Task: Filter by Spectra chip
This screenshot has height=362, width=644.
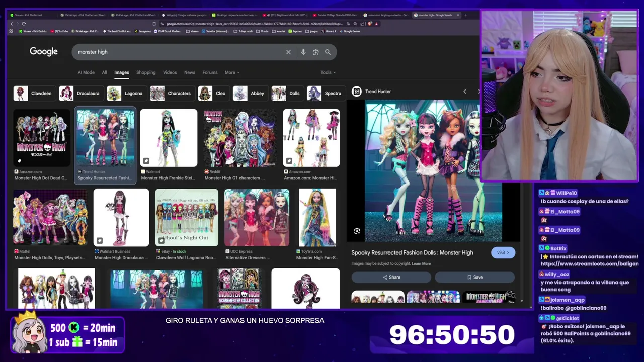Action: tap(326, 94)
